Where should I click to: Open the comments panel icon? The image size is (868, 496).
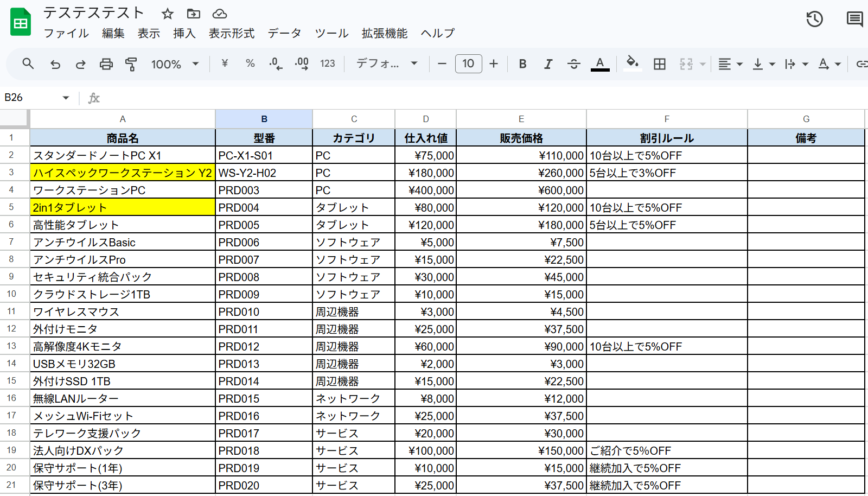855,19
